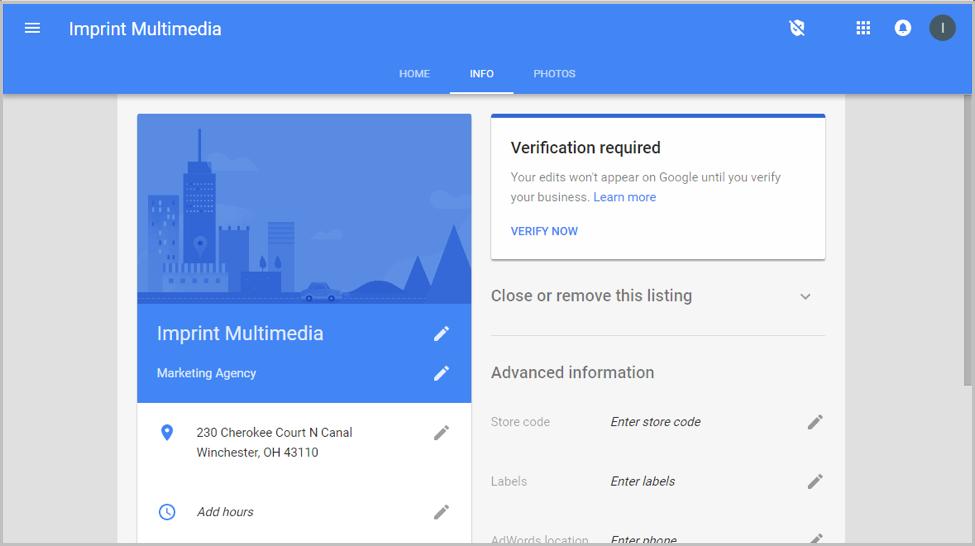Click the Labels field label

pyautogui.click(x=509, y=481)
